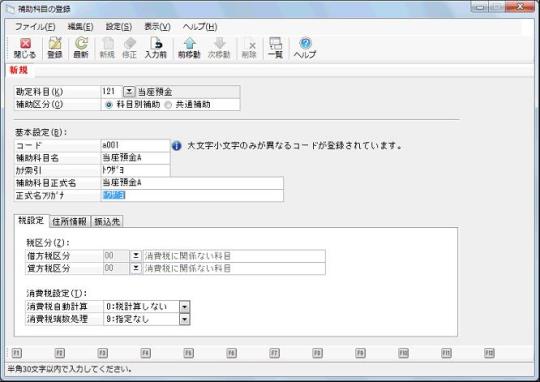Open the 一覧 (list) toolbar icon
The width and height of the screenshot is (540, 382).
(x=276, y=48)
